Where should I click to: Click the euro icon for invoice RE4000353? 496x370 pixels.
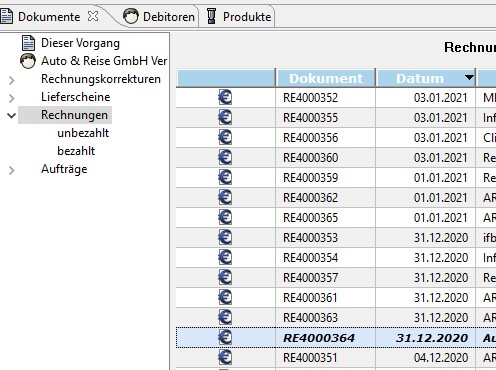click(225, 237)
